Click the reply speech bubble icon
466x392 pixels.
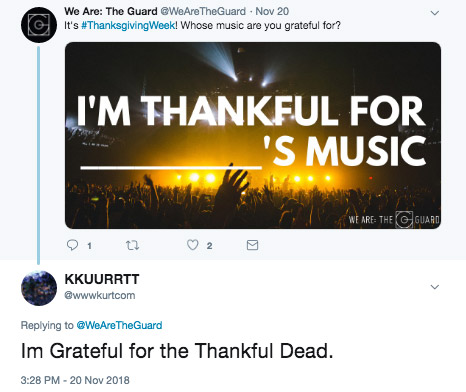(x=72, y=245)
